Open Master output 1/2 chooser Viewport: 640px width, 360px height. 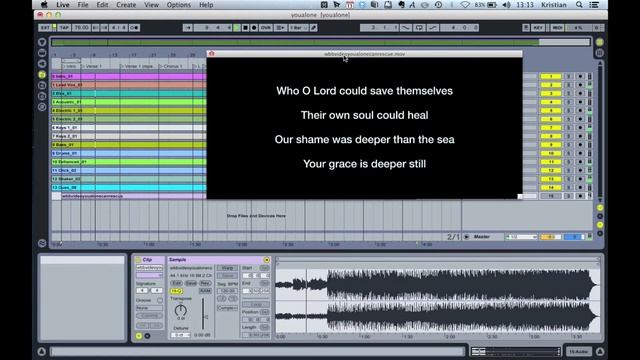coord(521,237)
